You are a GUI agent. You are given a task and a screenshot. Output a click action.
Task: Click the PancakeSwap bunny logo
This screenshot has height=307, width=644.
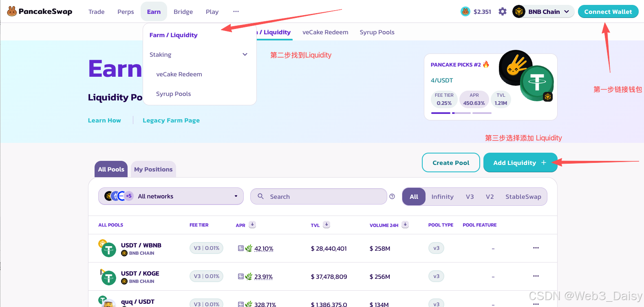[12, 11]
